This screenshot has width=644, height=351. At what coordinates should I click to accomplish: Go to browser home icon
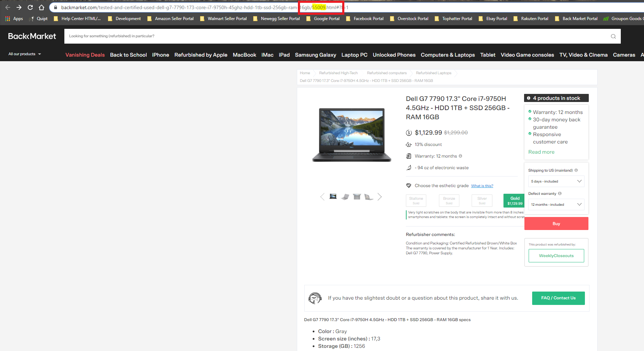tap(42, 7)
